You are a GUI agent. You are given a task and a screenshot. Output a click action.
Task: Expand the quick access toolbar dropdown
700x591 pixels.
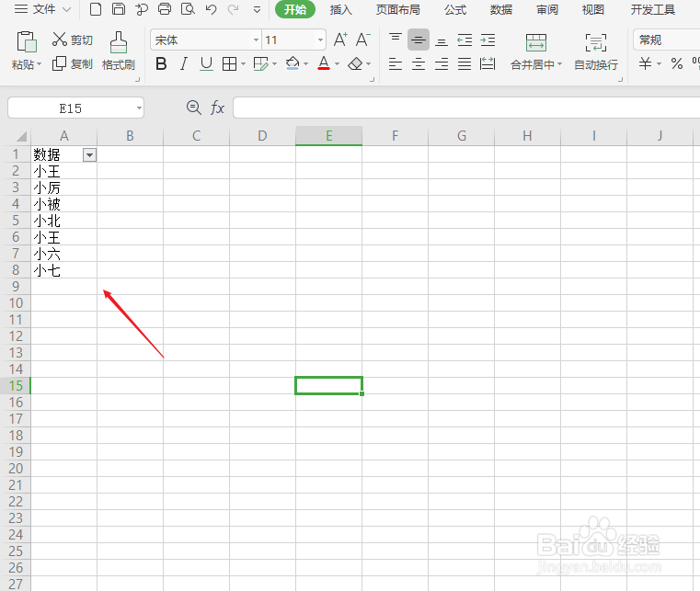(x=257, y=9)
